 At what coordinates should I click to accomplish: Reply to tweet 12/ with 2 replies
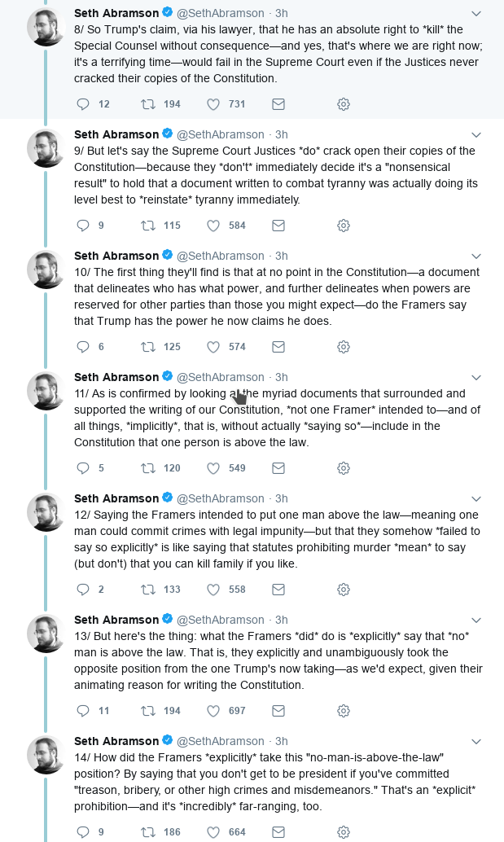82,590
